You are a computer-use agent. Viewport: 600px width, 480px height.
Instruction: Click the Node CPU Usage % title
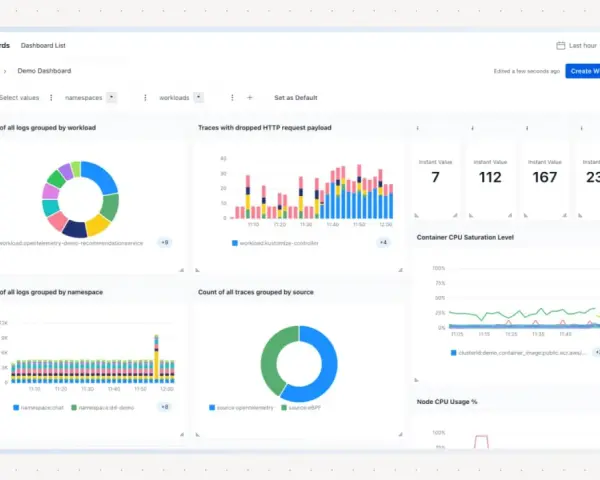(447, 402)
